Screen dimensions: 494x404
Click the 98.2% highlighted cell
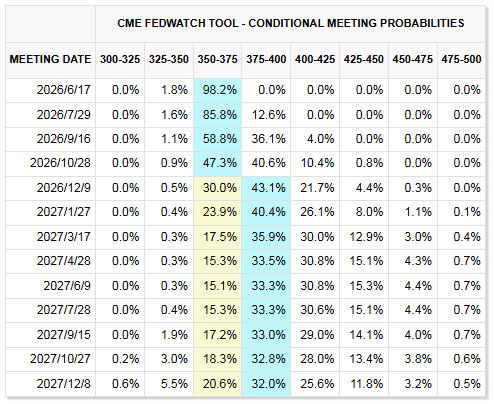(217, 90)
